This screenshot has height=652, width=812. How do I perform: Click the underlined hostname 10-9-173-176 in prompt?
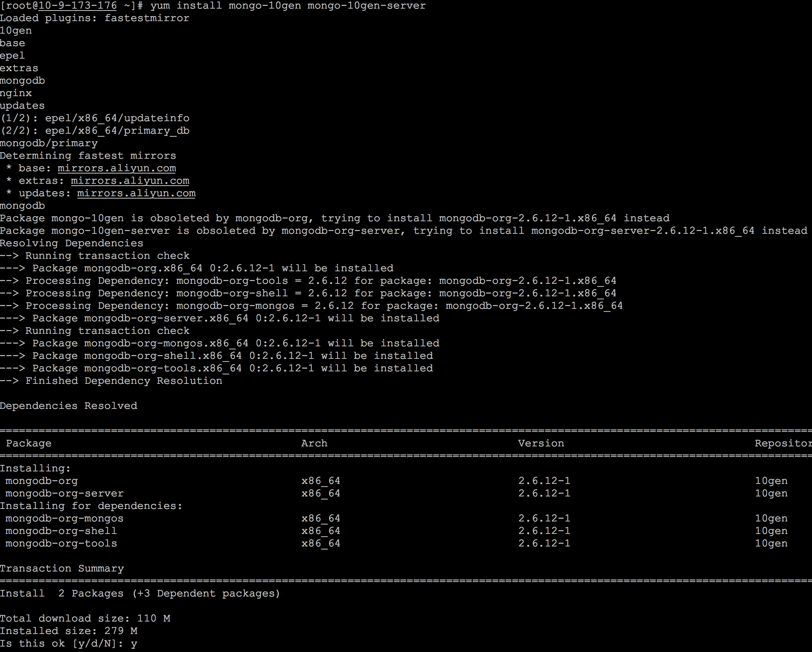[x=77, y=5]
